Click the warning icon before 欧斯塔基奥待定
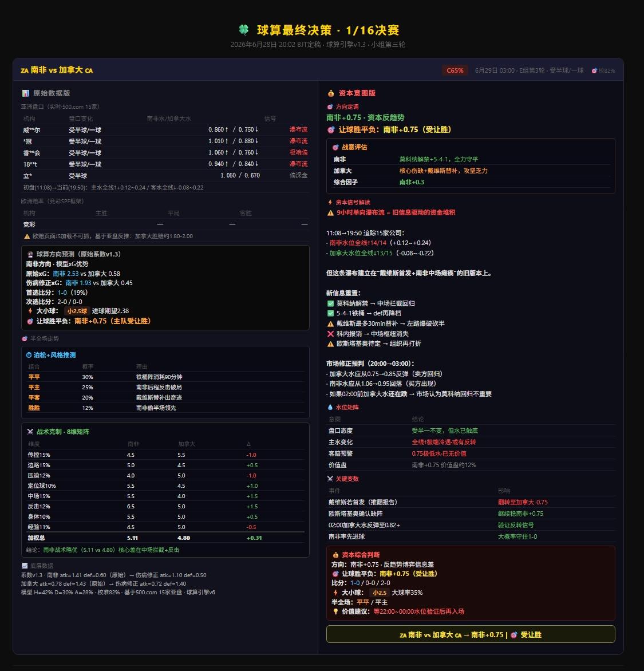 (x=330, y=344)
